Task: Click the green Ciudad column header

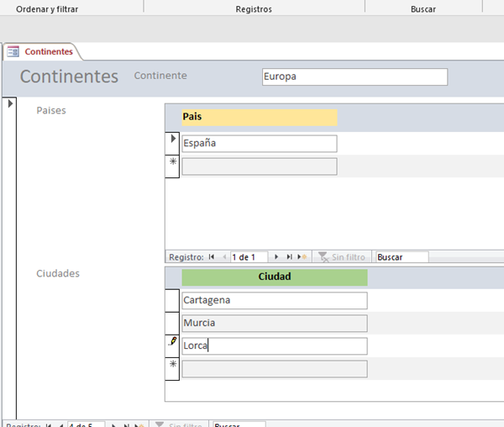Action: [x=275, y=277]
